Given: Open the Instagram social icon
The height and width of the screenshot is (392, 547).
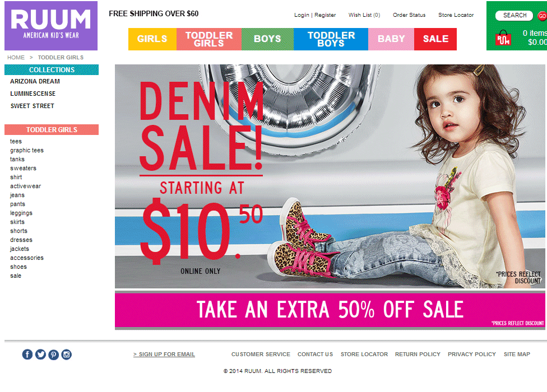Looking at the screenshot, I should [66, 354].
